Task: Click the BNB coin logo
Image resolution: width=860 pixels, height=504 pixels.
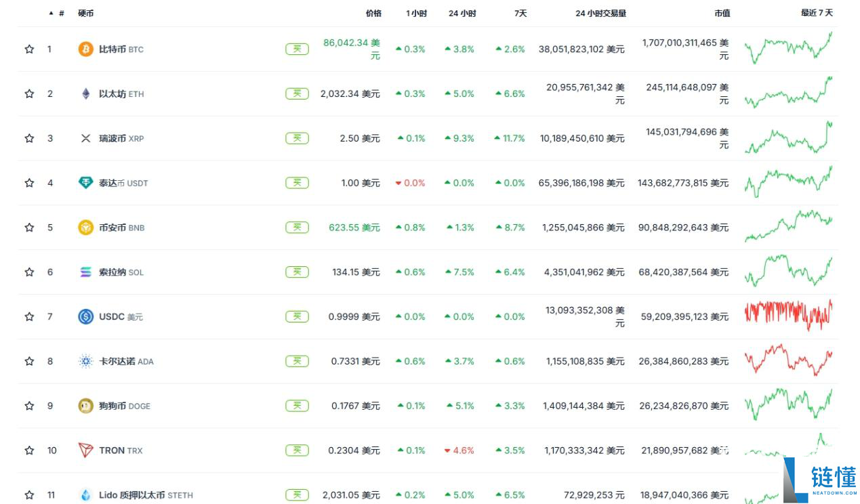Action: click(85, 228)
